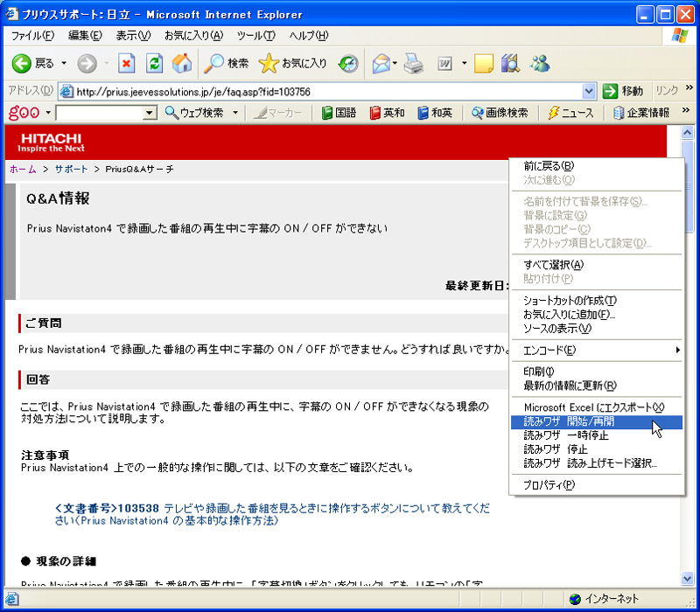The image size is (700, 612).
Task: Open the お気に入り(A) menu
Action: [193, 36]
